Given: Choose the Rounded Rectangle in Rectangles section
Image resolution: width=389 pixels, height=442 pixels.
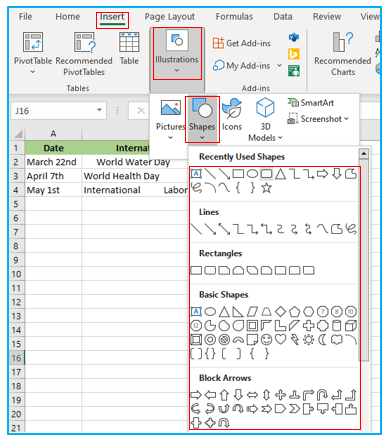Looking at the screenshot, I should click(210, 270).
